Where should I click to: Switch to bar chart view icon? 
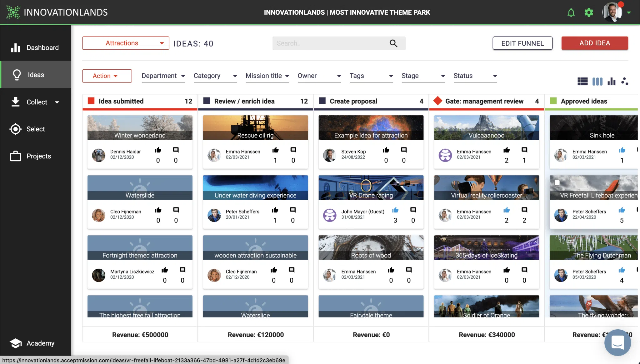coord(612,82)
